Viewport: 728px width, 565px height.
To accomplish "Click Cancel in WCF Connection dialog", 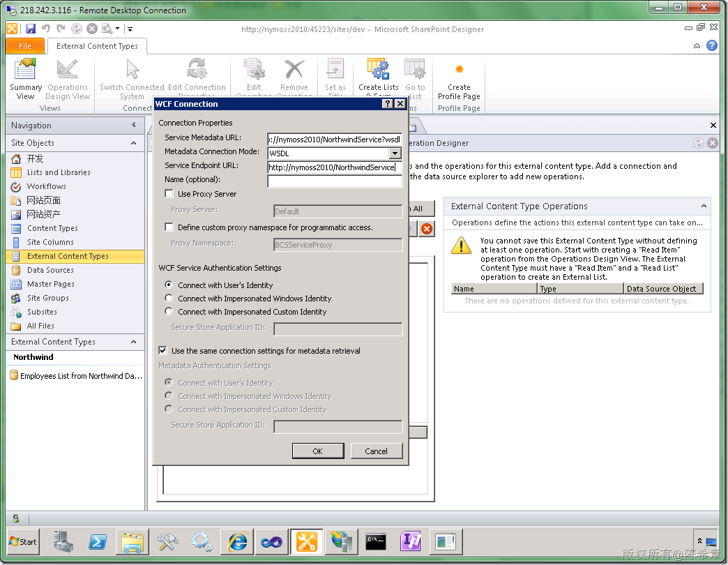I will 376,451.
